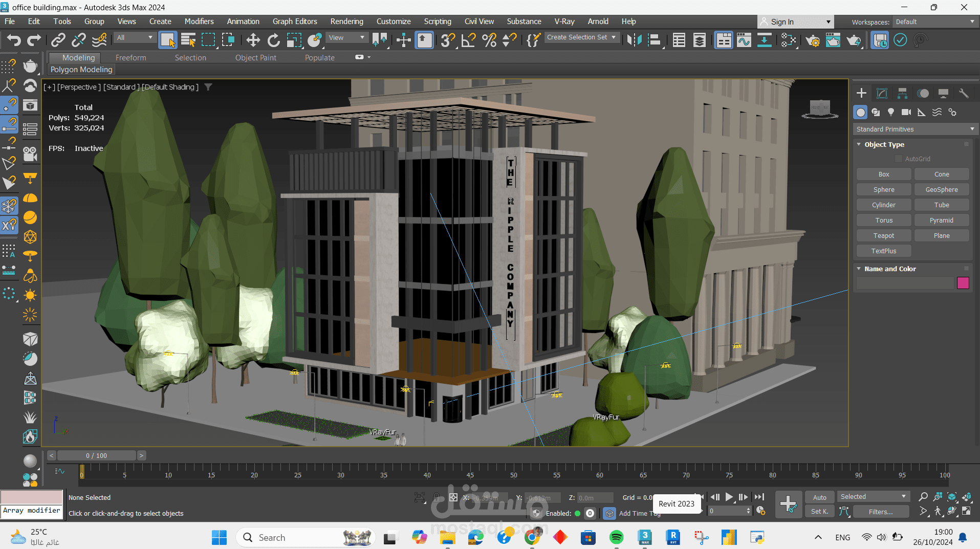Open the Utilities wrench panel
Viewport: 980px width, 549px height.
964,93
